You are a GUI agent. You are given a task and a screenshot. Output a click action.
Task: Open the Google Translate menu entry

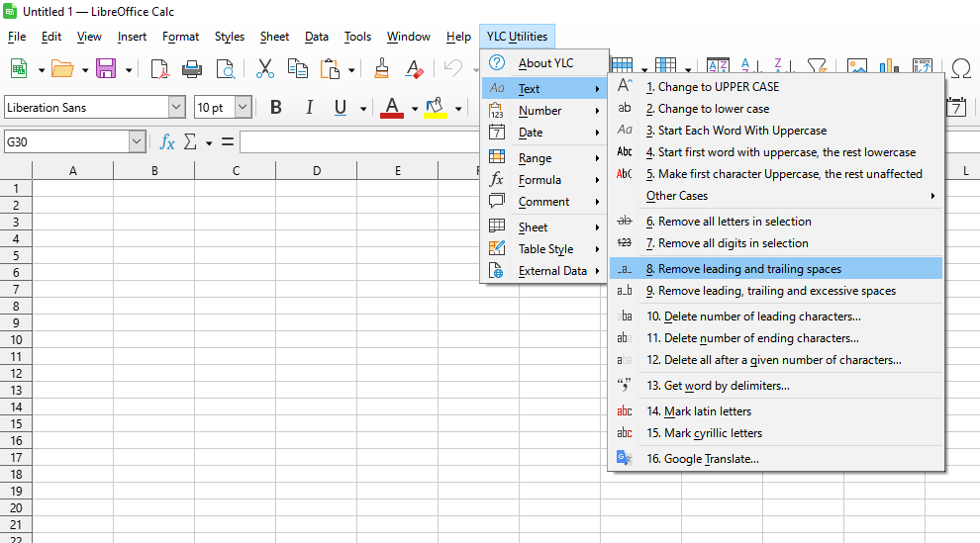point(711,459)
